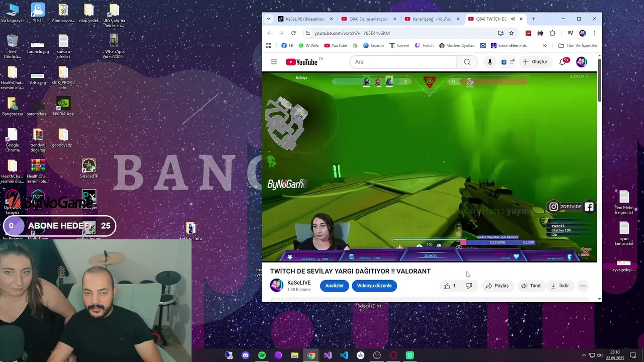This screenshot has width=644, height=362.
Task: Open the Tüm Yer İşaretleri bookmarks folder
Action: click(578, 45)
